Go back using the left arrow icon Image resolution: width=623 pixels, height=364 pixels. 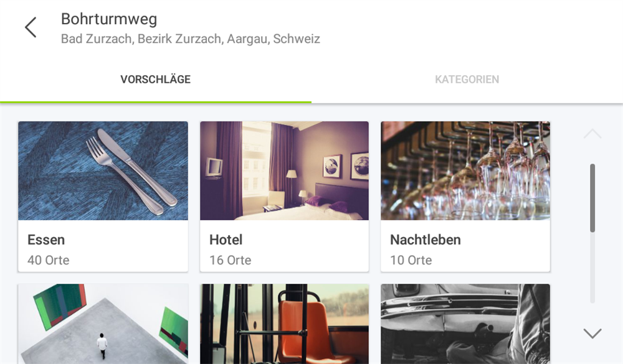(x=31, y=27)
